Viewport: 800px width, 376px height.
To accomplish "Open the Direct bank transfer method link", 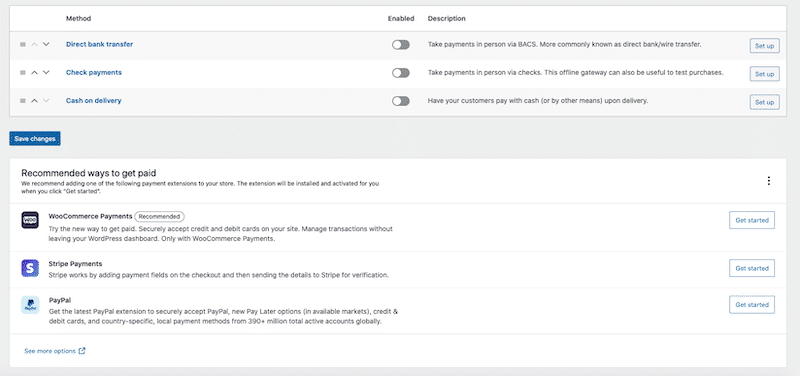I will click(x=99, y=44).
